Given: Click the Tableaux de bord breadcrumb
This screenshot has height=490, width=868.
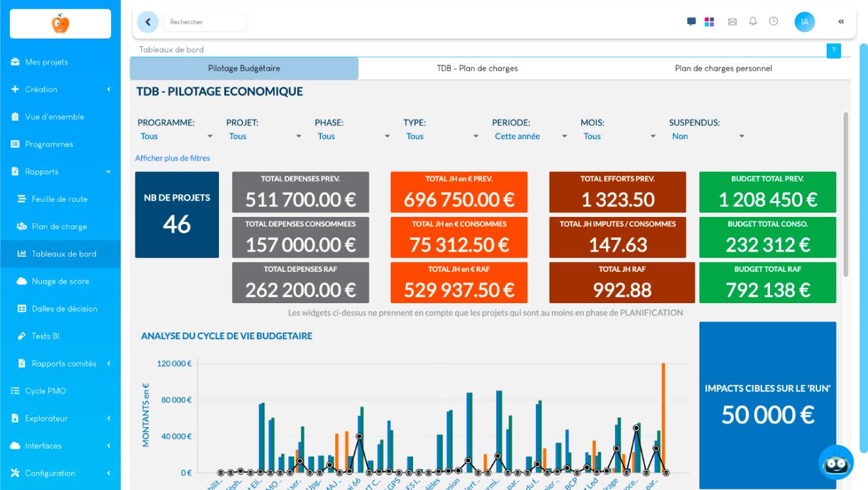Looking at the screenshot, I should click(171, 50).
